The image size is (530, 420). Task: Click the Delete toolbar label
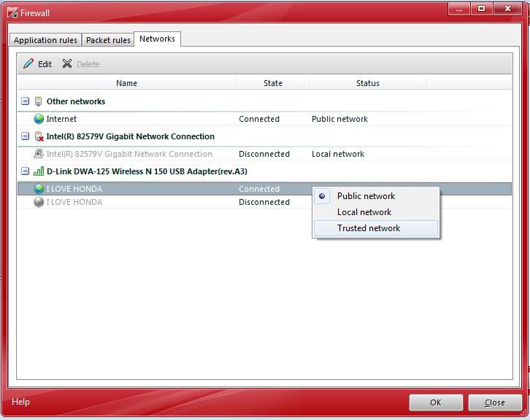pos(88,64)
